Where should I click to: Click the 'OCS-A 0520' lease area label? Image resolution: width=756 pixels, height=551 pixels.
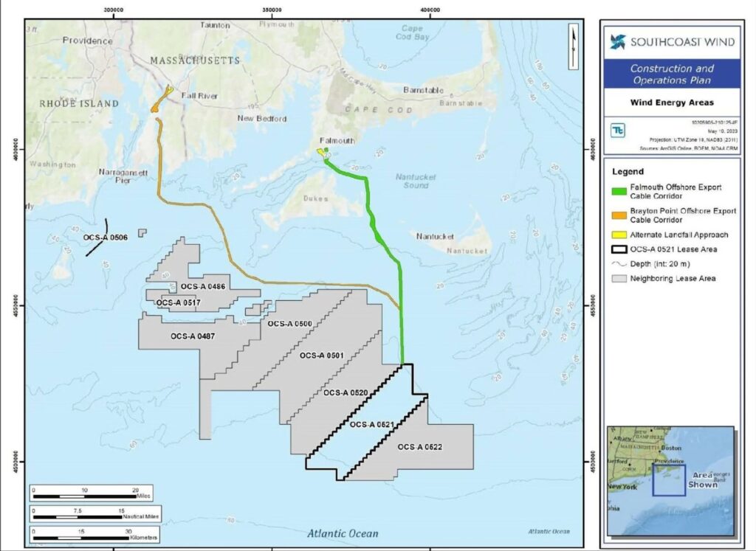(x=346, y=393)
